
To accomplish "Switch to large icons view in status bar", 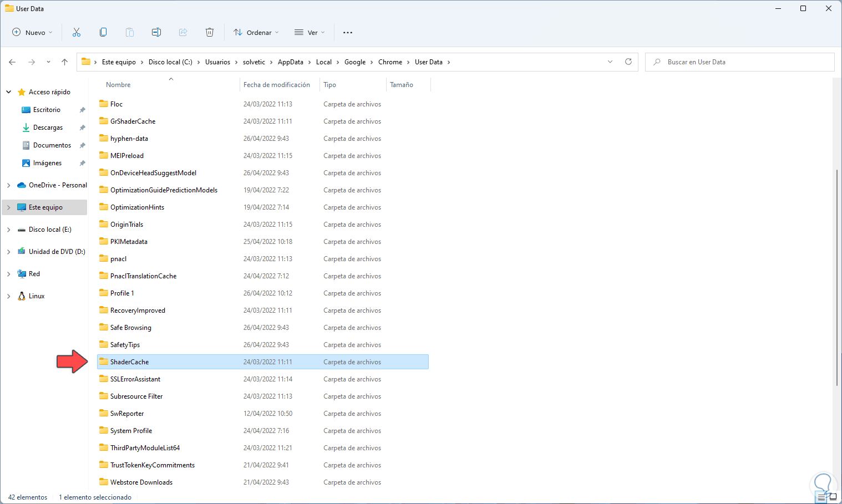I will (x=833, y=497).
